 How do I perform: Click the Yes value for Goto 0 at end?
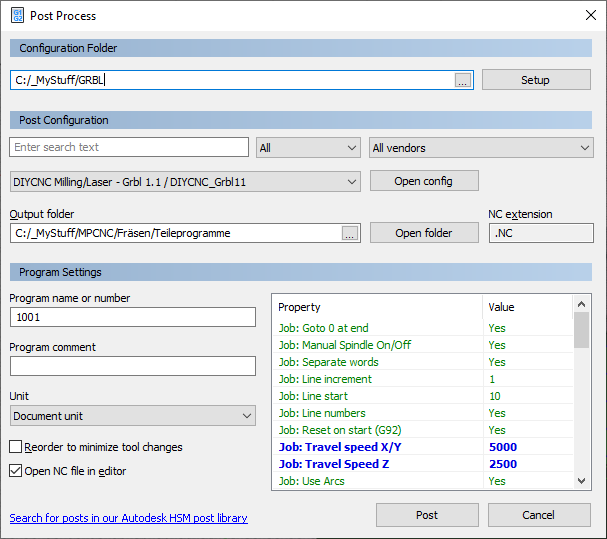497,328
